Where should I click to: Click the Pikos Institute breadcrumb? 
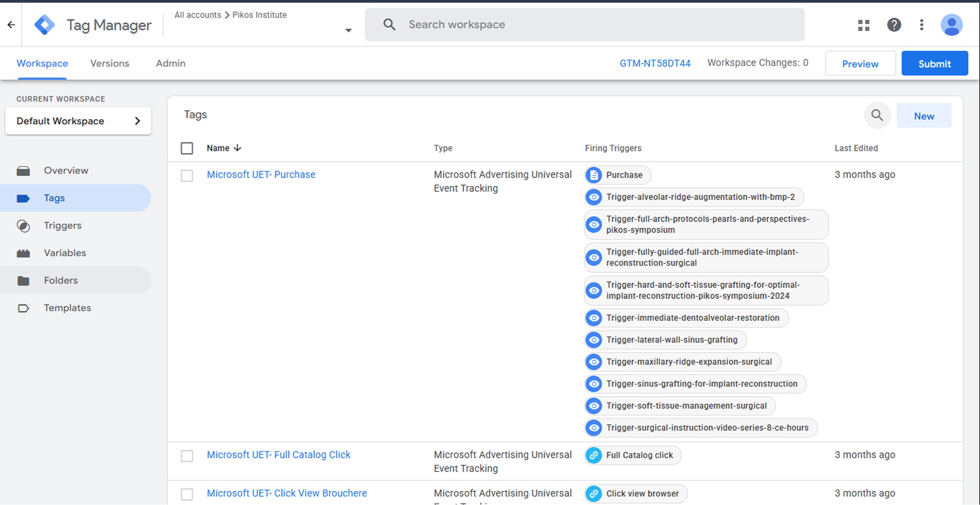259,15
